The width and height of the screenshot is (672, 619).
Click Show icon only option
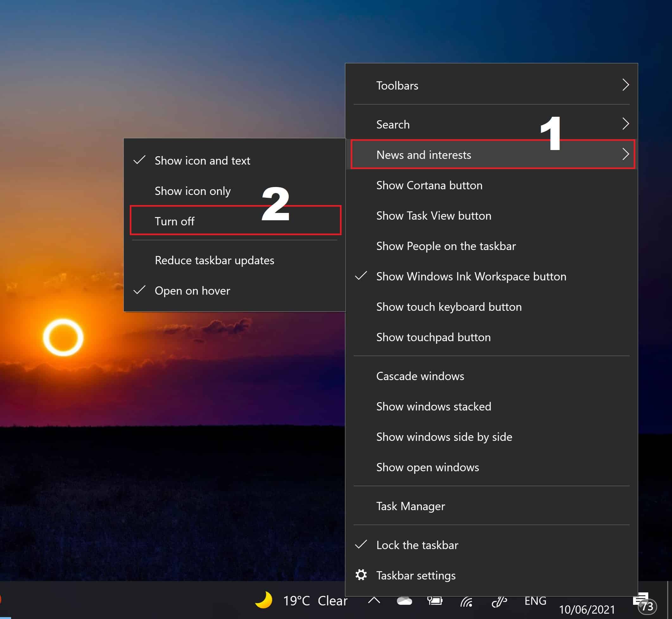(193, 191)
